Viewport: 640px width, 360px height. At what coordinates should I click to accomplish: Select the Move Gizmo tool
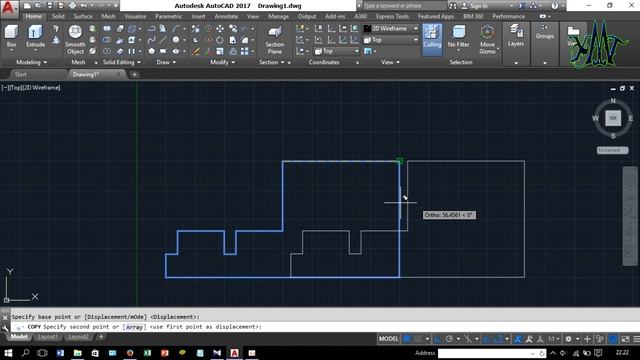(x=487, y=40)
